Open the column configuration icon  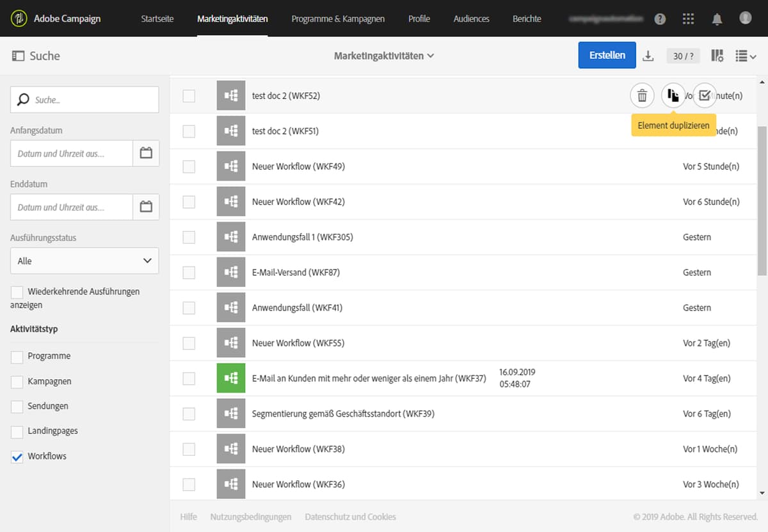(717, 56)
